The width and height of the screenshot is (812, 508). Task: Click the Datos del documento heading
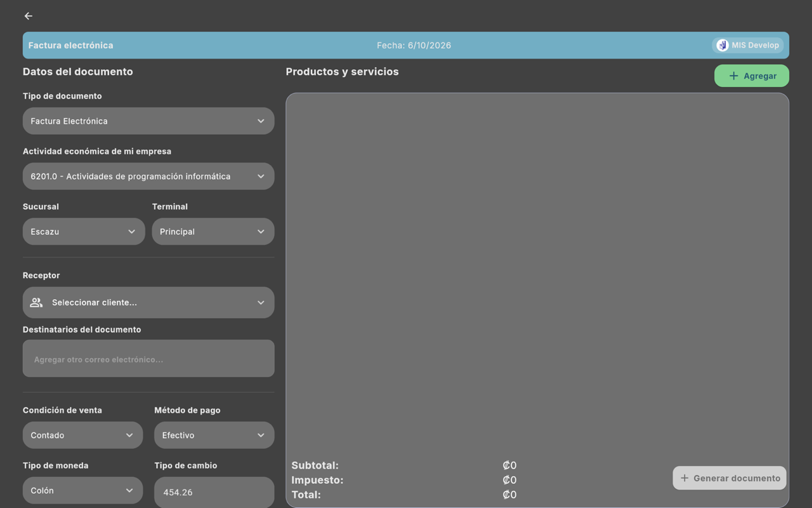coord(77,72)
